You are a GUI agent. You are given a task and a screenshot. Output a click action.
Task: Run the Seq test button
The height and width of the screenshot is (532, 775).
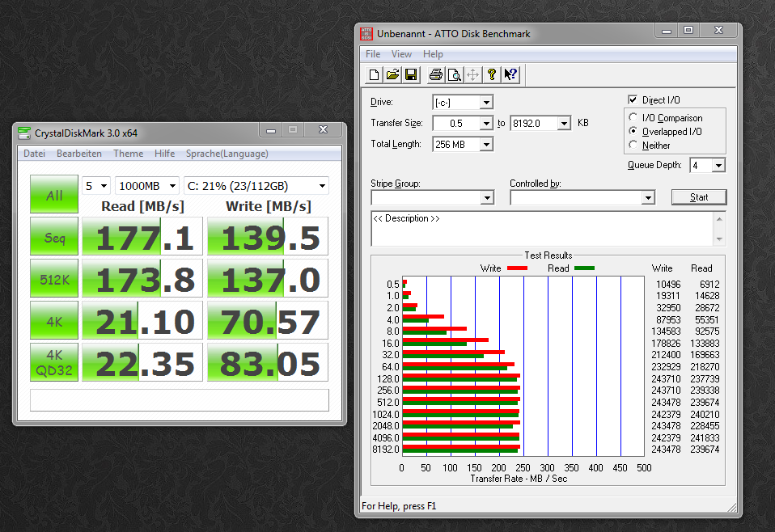[x=54, y=236]
